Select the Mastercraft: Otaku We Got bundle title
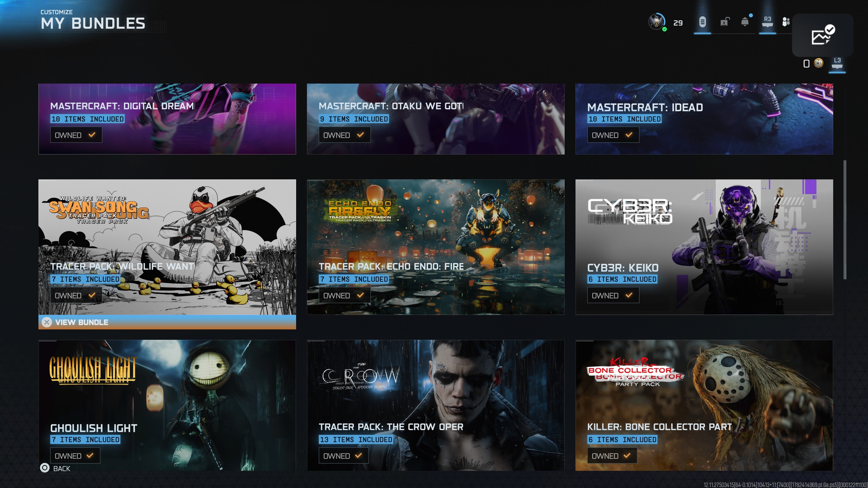The width and height of the screenshot is (868, 488). pyautogui.click(x=391, y=106)
